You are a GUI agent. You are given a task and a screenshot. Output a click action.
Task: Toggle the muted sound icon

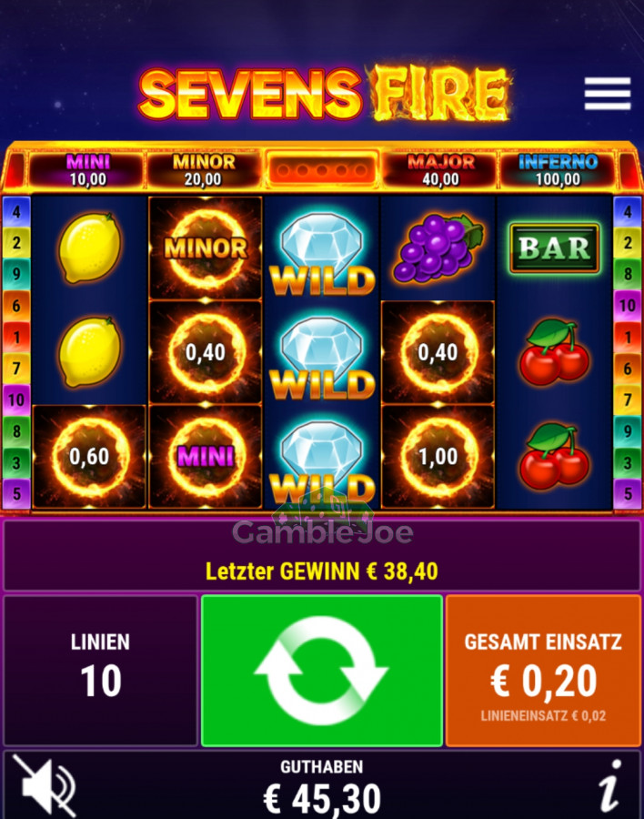(45, 785)
